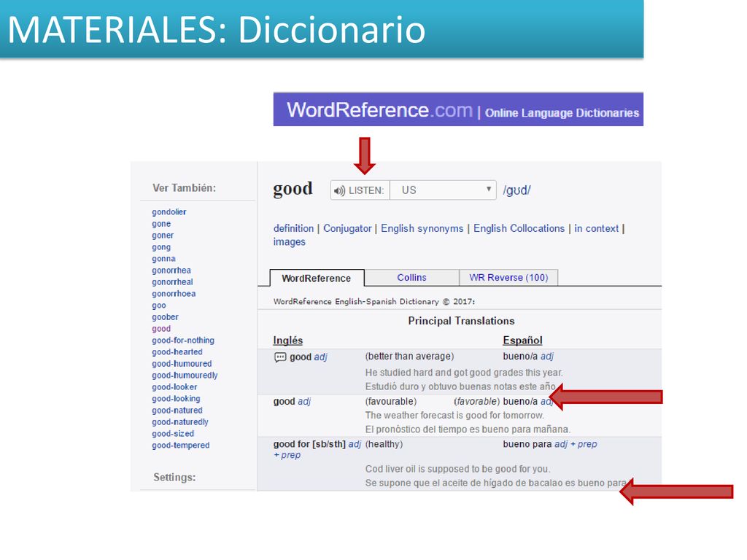Select gonorrhoea in the word list
The height and width of the screenshot is (560, 747).
(x=174, y=294)
